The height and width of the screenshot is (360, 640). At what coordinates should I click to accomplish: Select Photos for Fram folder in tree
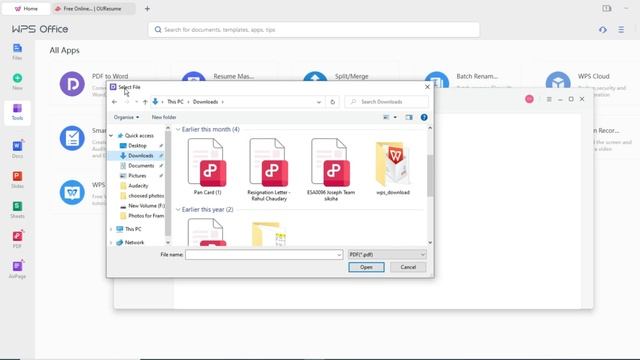tap(146, 216)
